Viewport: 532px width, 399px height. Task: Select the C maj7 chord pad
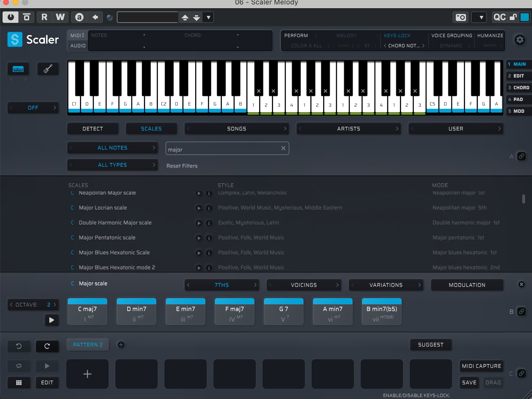tap(87, 312)
